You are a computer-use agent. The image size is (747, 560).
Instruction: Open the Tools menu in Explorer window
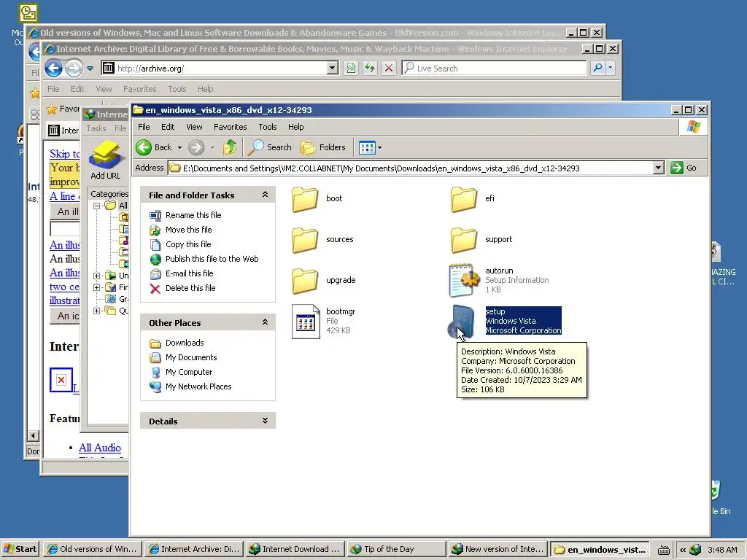tap(267, 127)
